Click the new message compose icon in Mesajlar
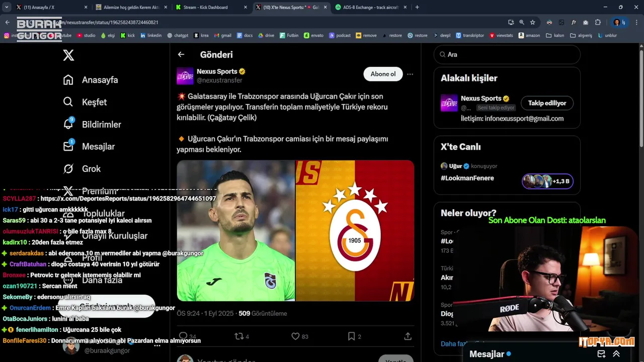The height and width of the screenshot is (362, 644). point(601,354)
